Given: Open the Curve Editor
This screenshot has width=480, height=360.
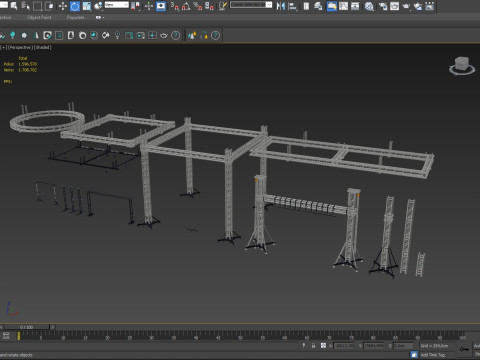Looking at the screenshot, I should pos(343,6).
